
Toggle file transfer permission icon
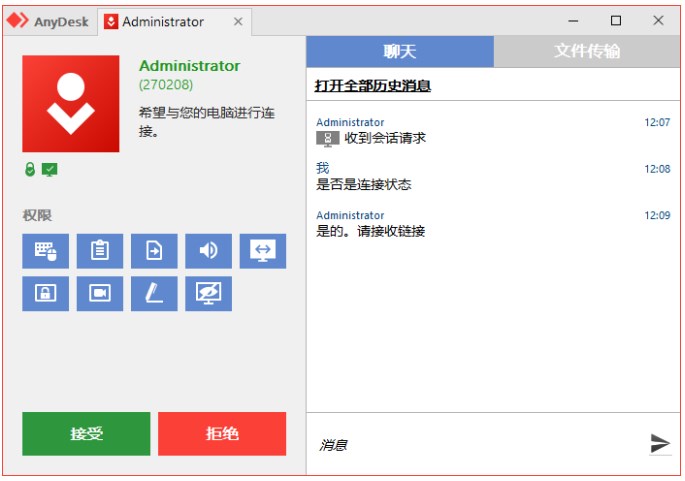[154, 251]
